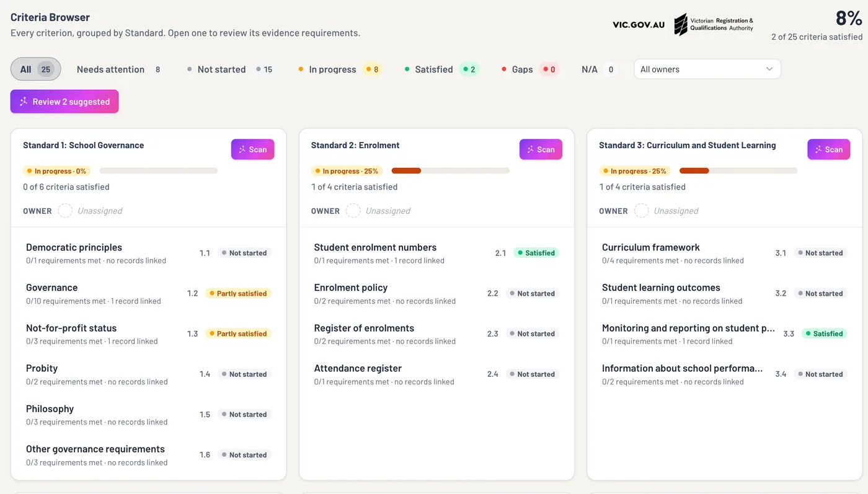Open Monitoring and reporting on student criterion
The image size is (868, 494).
pos(725,333)
